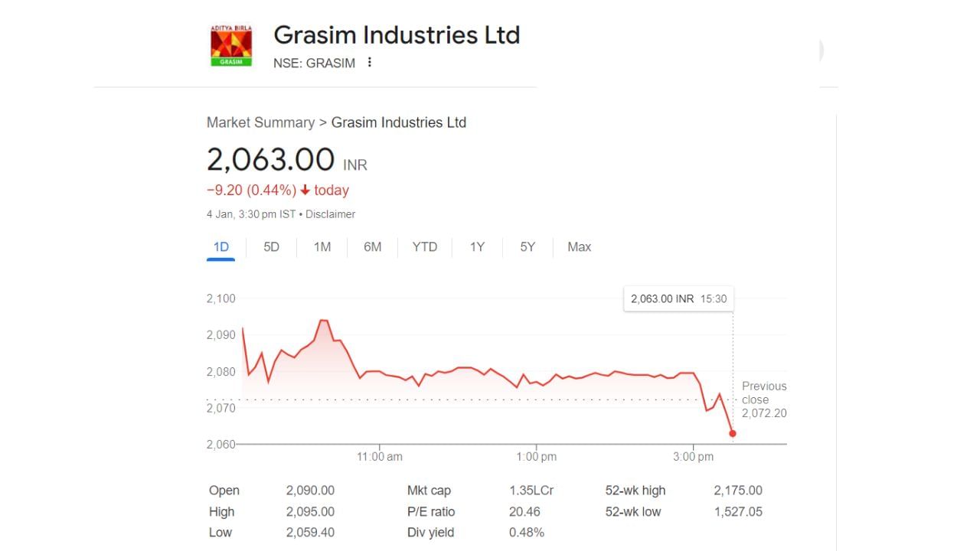Click the Grasim Aditya Birla logo
980x551 pixels.
pos(231,46)
